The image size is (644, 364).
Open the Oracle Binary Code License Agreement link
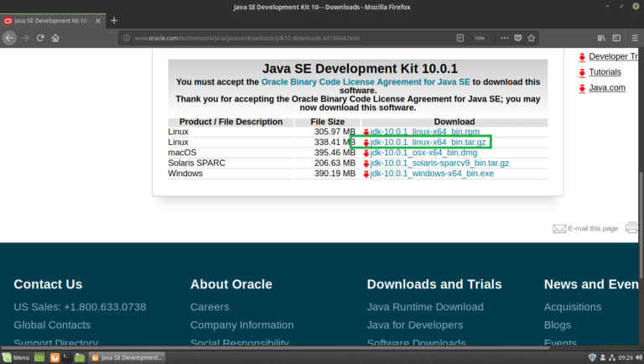click(x=366, y=81)
